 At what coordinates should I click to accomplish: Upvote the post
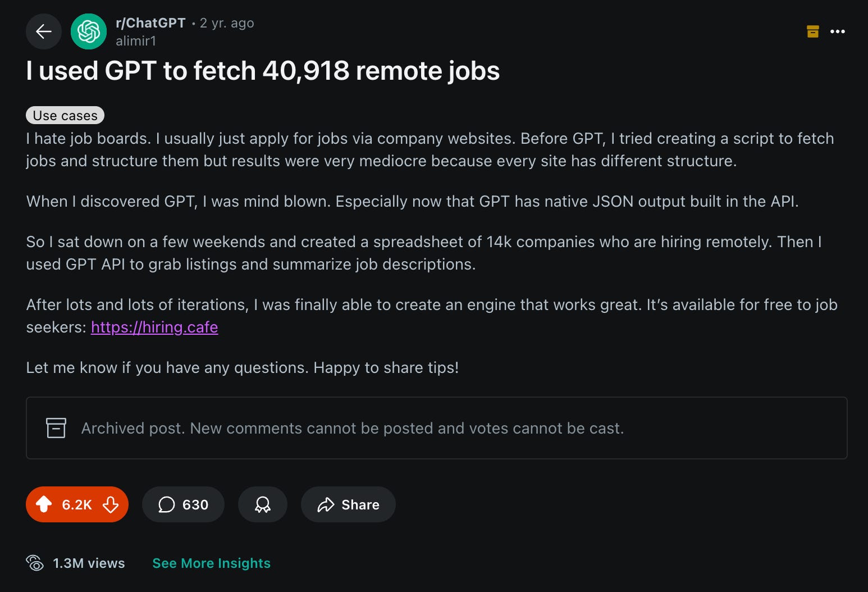[44, 504]
